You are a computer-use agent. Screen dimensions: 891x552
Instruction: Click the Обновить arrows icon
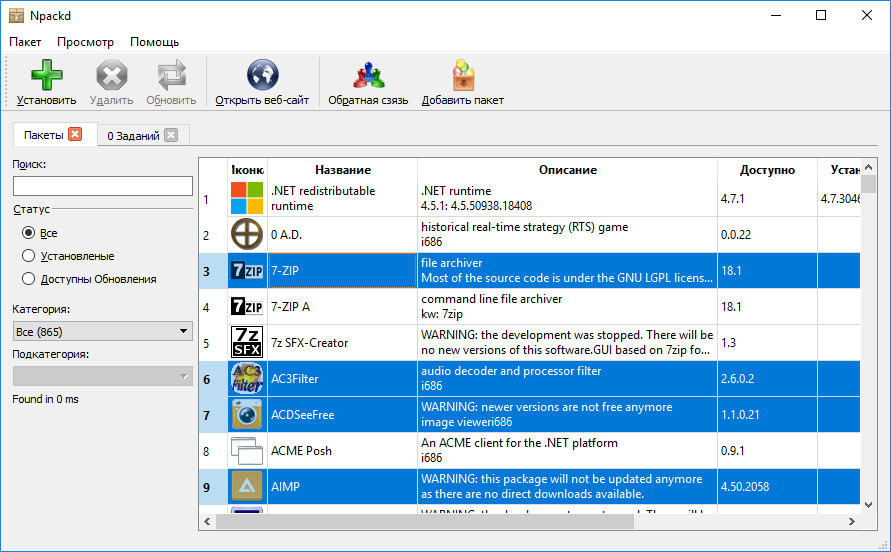[x=171, y=75]
